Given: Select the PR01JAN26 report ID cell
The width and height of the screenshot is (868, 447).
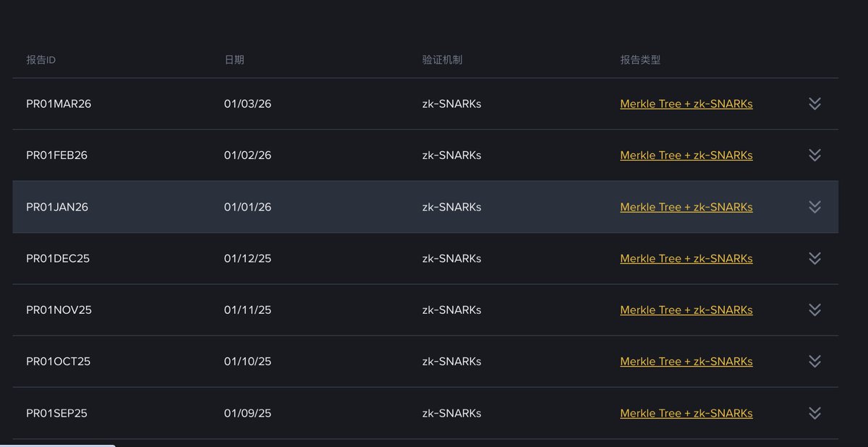Looking at the screenshot, I should pos(57,207).
